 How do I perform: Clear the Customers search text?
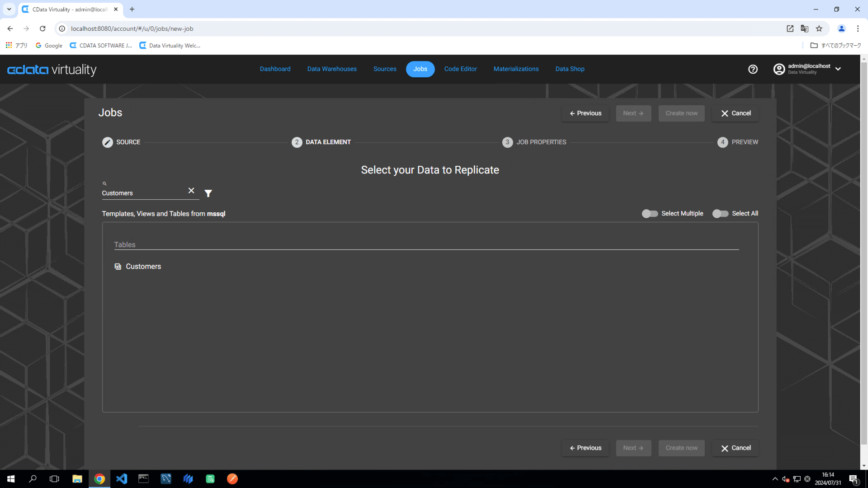[x=191, y=191]
